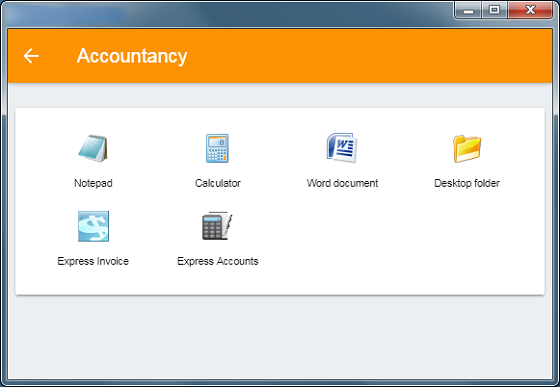Click the Express Invoice label
The width and height of the screenshot is (560, 387).
(93, 261)
